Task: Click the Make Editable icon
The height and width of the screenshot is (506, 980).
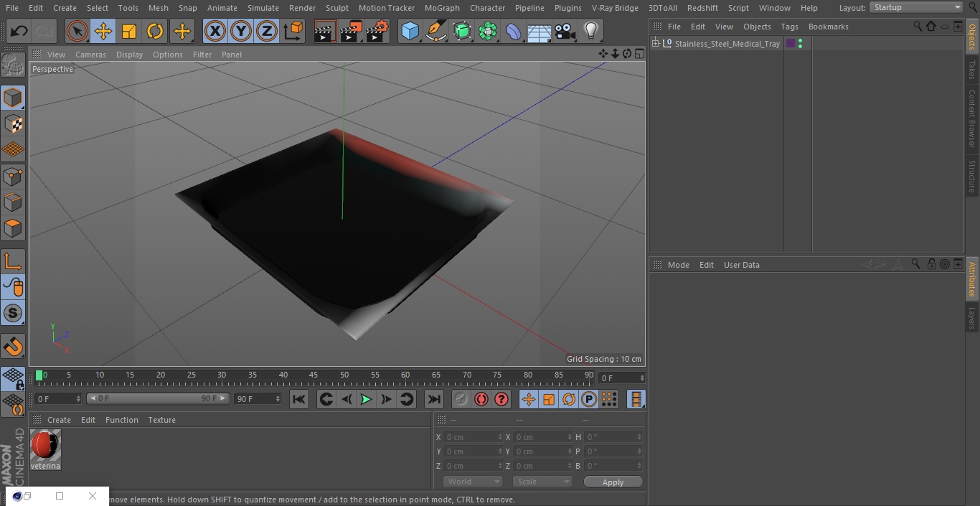Action: click(x=13, y=65)
